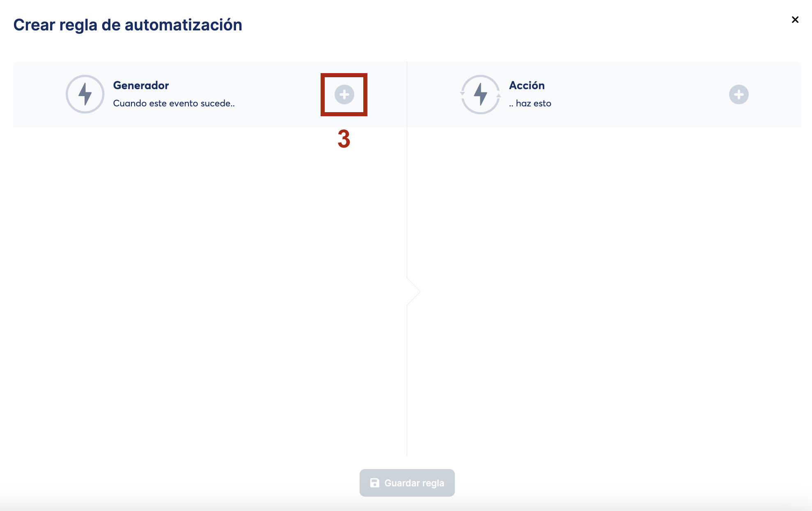
Task: Click the arrow notch on center divider
Action: [x=415, y=292]
